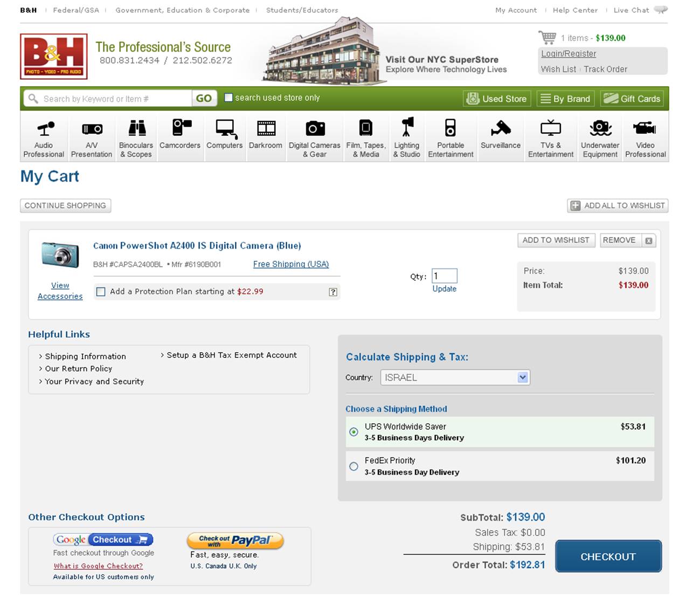700x599 pixels.
Task: Click the Free Shipping (USA) link
Action: pos(291,264)
